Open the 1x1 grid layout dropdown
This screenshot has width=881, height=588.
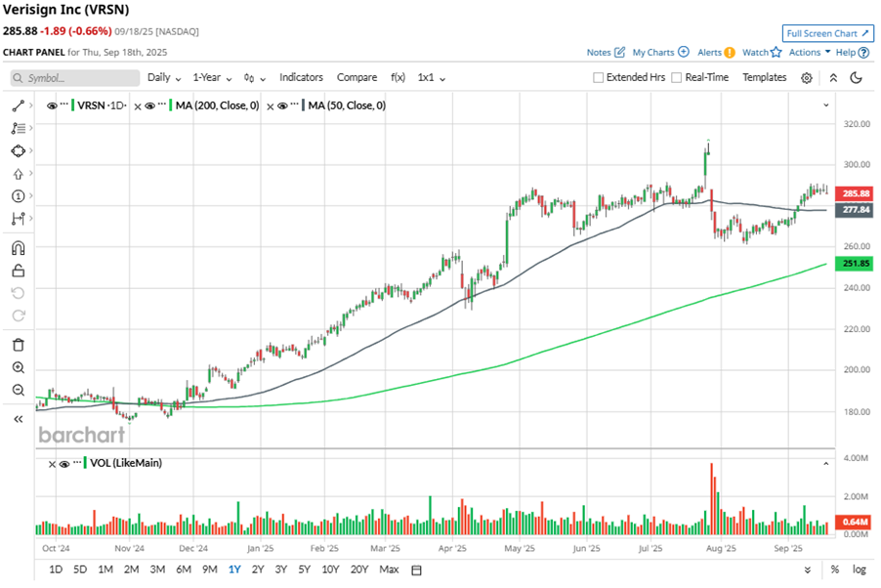pos(432,77)
